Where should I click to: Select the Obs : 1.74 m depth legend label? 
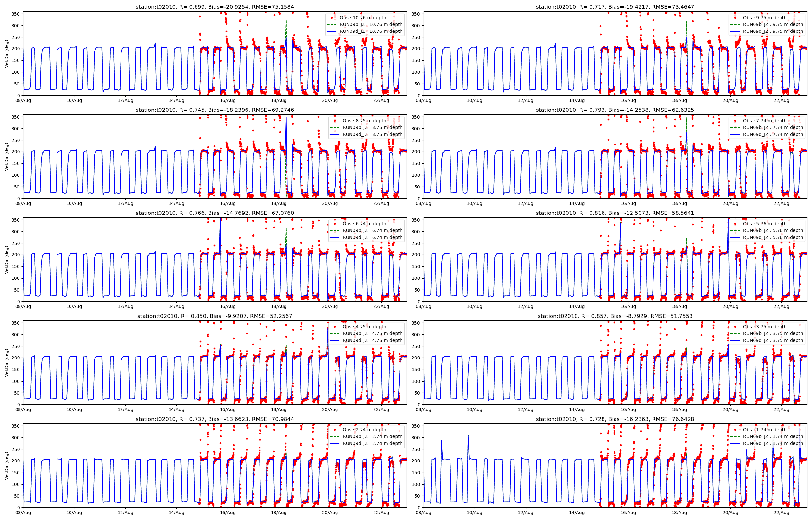pos(765,430)
